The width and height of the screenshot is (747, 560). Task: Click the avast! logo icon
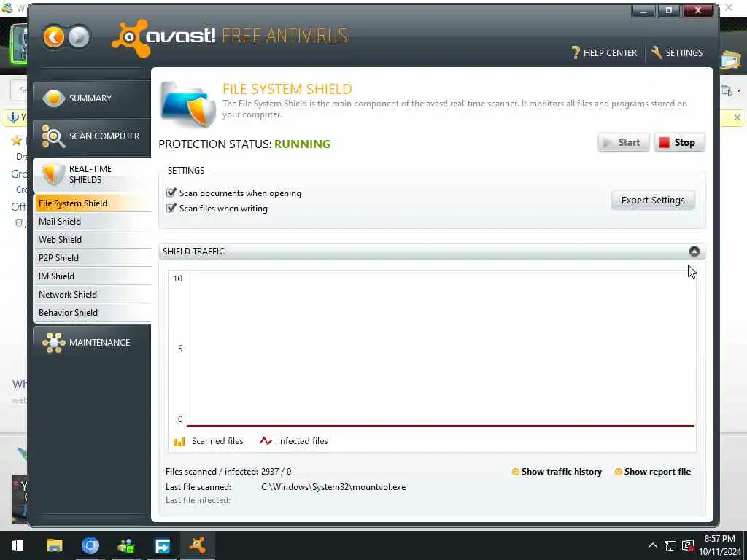(130, 38)
